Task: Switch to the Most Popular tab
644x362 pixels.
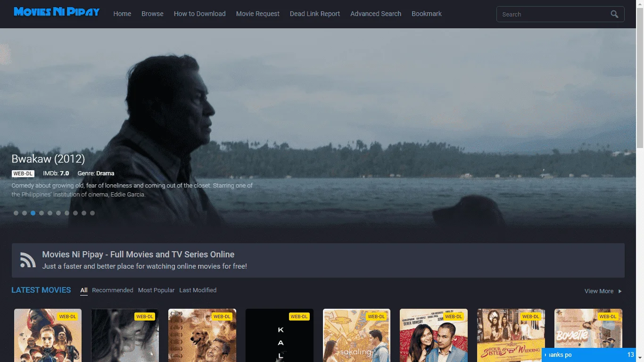Action: 157,290
